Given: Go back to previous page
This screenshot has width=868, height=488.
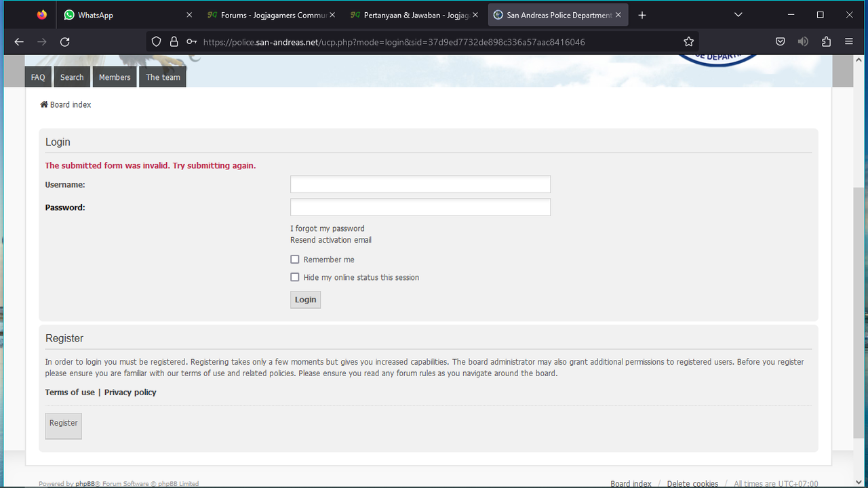Looking at the screenshot, I should click(x=19, y=42).
